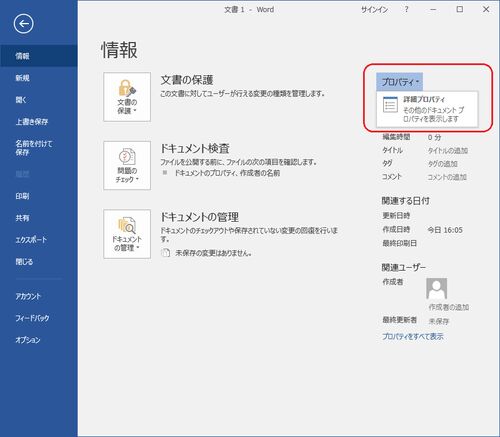Image resolution: width=500 pixels, height=437 pixels.
Task: Click the サインイン sign-in link
Action: point(374,10)
